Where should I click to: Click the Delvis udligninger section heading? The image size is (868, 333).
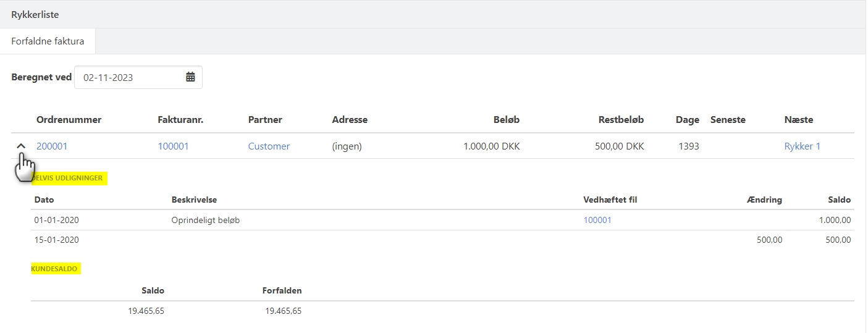point(69,178)
